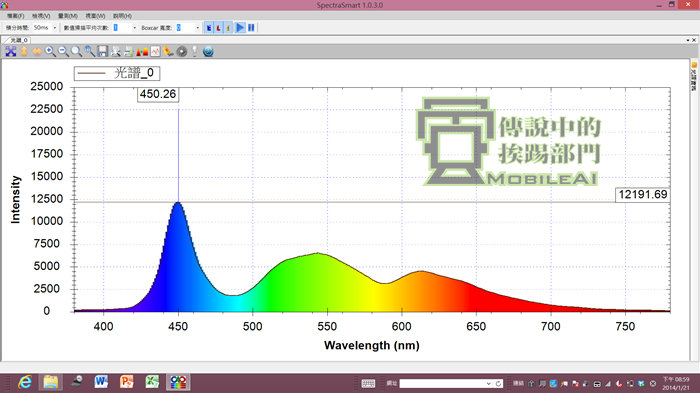Select the zoom out magnifier tool
Screen dimensions: 700x393
tap(63, 51)
